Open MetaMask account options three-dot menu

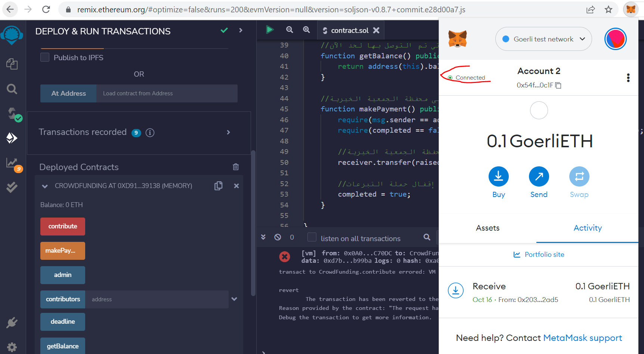628,78
